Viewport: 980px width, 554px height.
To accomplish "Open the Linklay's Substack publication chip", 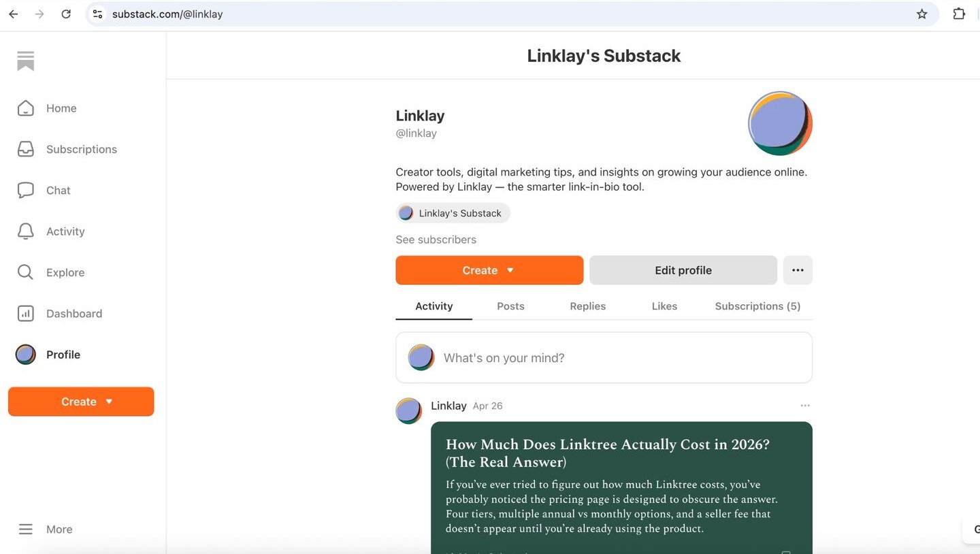I will [453, 213].
